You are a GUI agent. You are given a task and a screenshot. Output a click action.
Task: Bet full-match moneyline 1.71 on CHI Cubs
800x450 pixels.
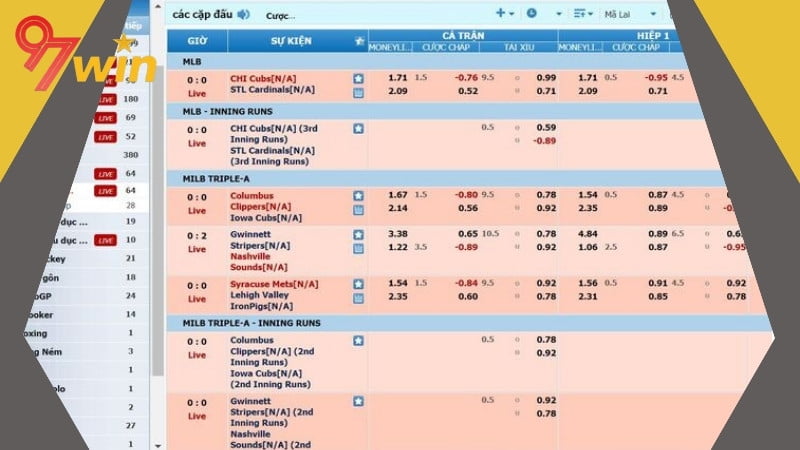(x=397, y=78)
